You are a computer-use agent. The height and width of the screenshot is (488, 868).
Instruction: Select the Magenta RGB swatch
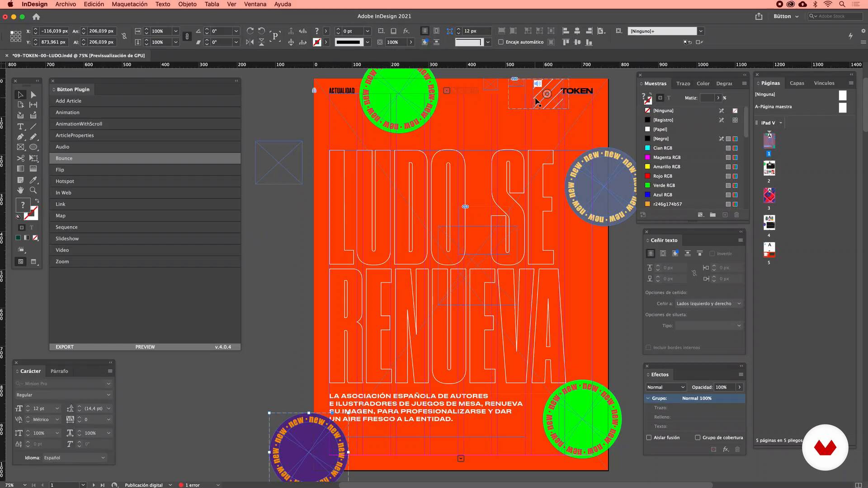693,157
